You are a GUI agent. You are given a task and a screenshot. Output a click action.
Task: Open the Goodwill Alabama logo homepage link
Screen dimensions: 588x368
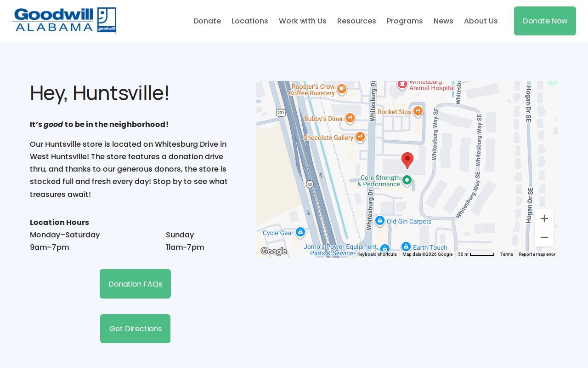click(64, 21)
